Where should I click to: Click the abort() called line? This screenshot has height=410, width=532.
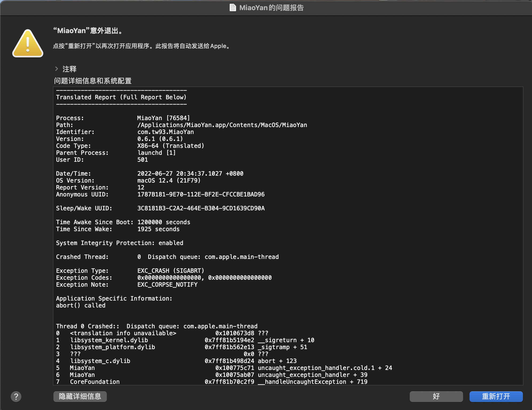tap(81, 305)
